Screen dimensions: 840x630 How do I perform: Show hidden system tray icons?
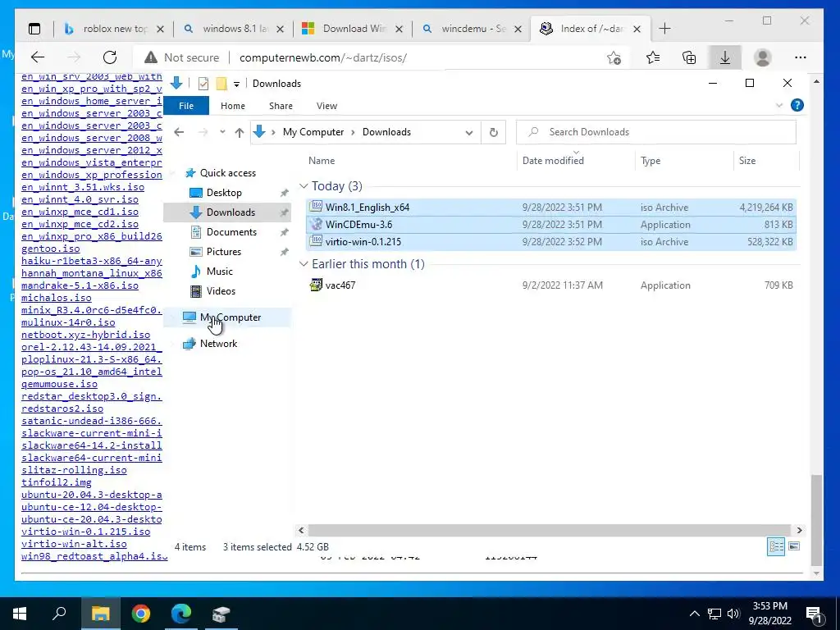[694, 614]
